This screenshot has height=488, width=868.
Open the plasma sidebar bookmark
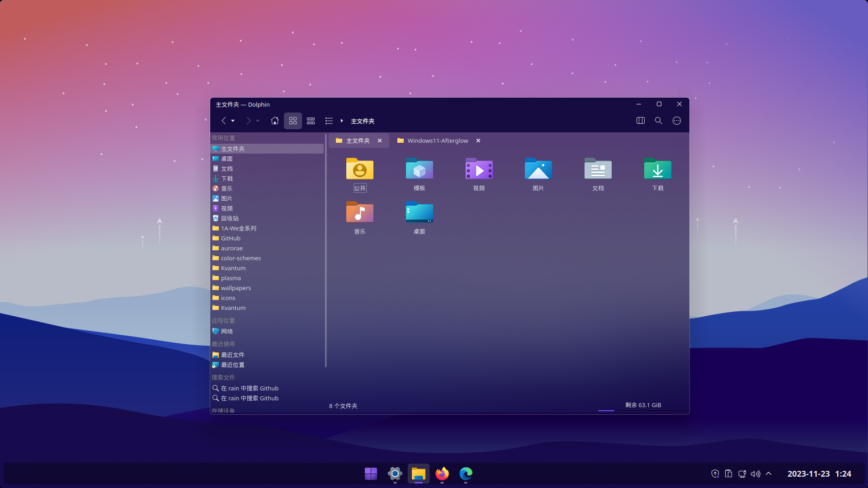click(x=267, y=278)
